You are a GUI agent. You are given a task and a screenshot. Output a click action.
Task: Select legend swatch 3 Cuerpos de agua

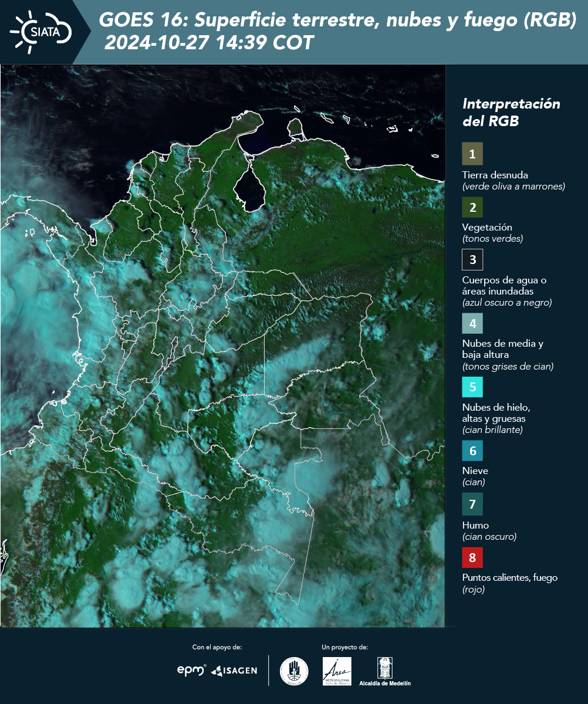(x=472, y=259)
